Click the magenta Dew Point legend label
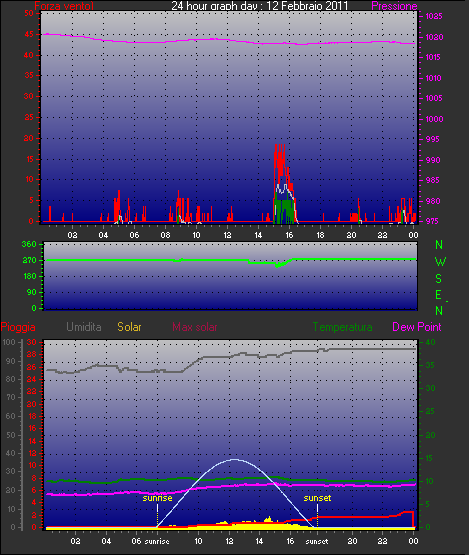Viewport: 469px width, 555px height. [417, 327]
